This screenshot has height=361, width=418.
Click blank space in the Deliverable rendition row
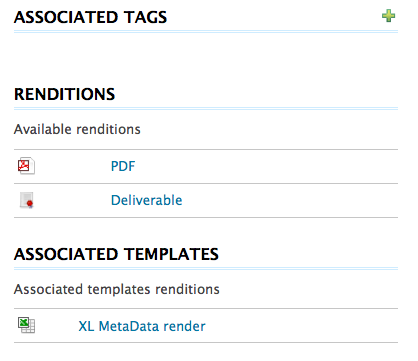[x=290, y=200]
